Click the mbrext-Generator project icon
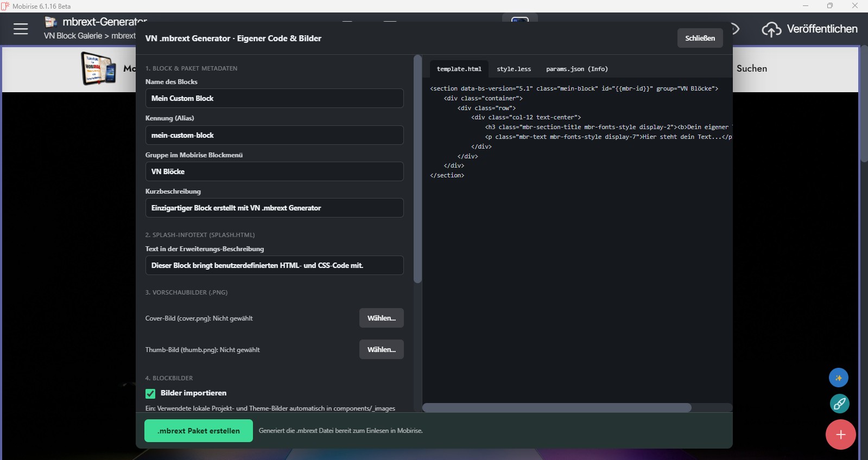This screenshot has width=868, height=460. [51, 22]
